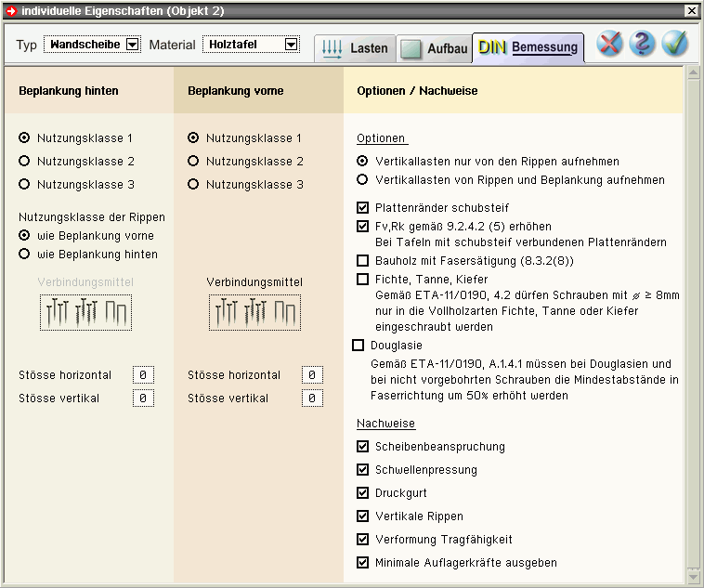Expand the Typ Wandscheibe dropdown
Screen dimensions: 704x588
pos(131,45)
